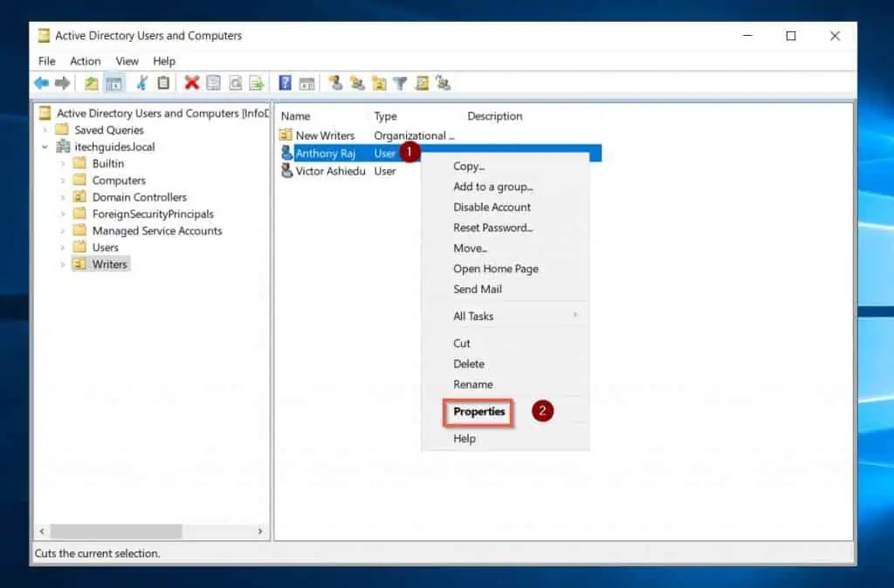Screen dimensions: 894x588
Task: Expand the Saved Queries node
Action: point(45,130)
